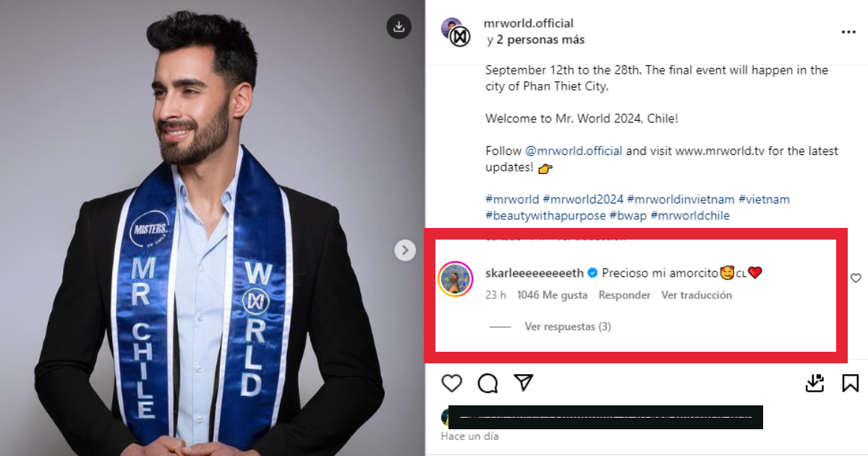Open skarleeeeeeeeeth commenter profile picture
This screenshot has width=868, height=456.
(x=456, y=279)
